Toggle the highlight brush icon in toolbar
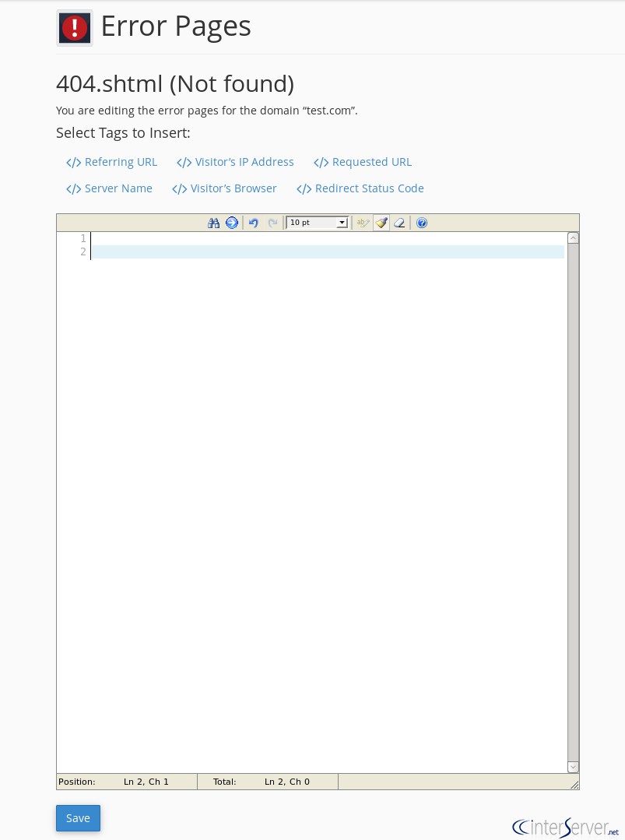 tap(381, 223)
